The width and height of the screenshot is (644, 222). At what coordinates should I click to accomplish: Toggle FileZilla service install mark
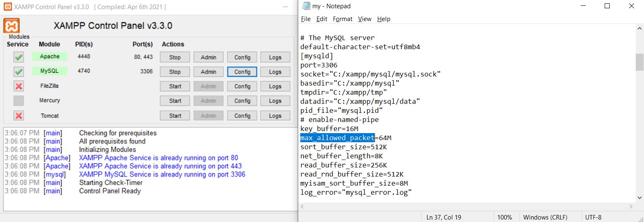click(x=19, y=86)
